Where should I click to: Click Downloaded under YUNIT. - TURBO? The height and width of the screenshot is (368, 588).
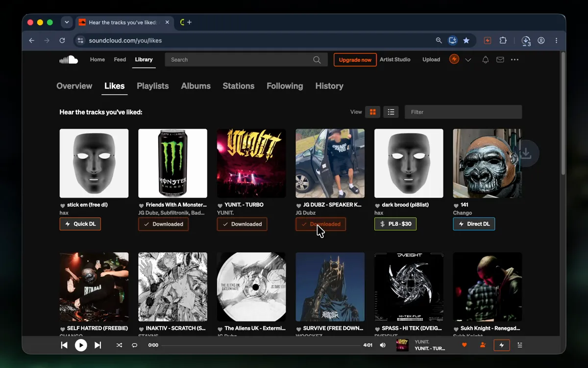(x=242, y=224)
